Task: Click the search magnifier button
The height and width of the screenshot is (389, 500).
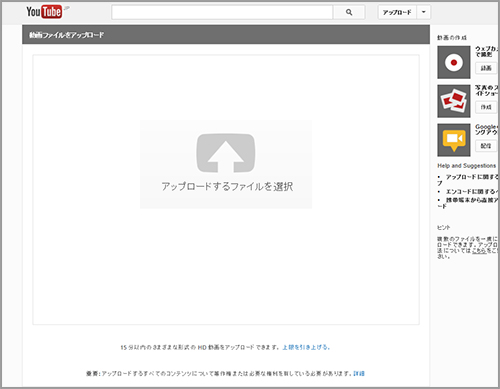Action: [349, 12]
